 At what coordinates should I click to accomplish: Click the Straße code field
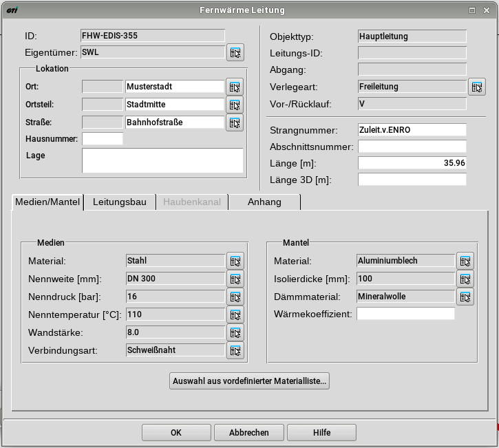point(103,122)
